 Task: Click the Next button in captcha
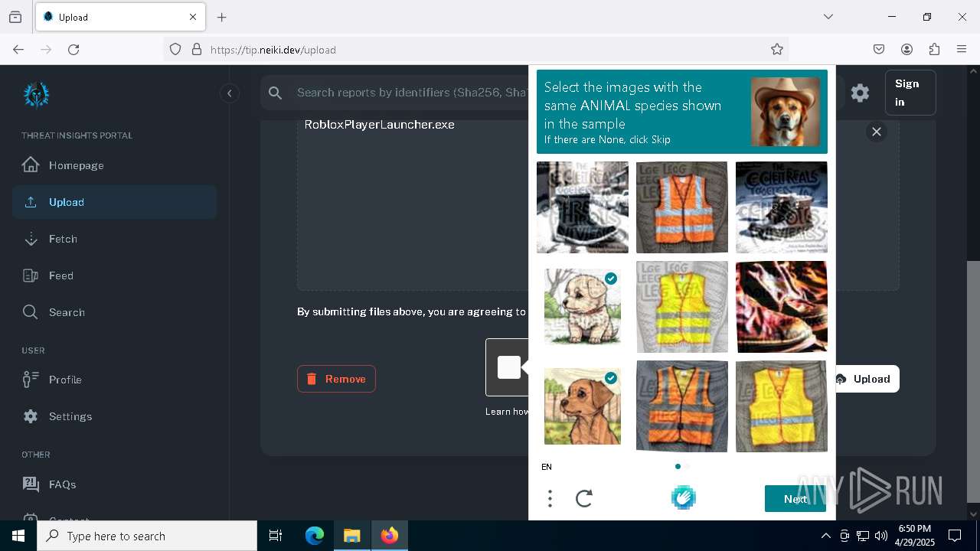(795, 499)
